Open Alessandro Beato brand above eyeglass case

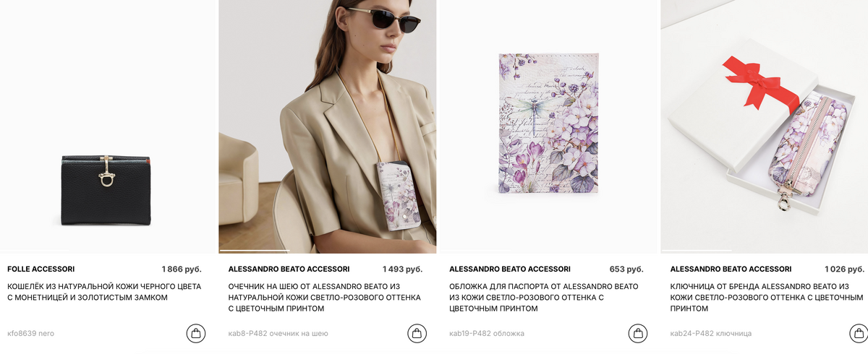[289, 269]
